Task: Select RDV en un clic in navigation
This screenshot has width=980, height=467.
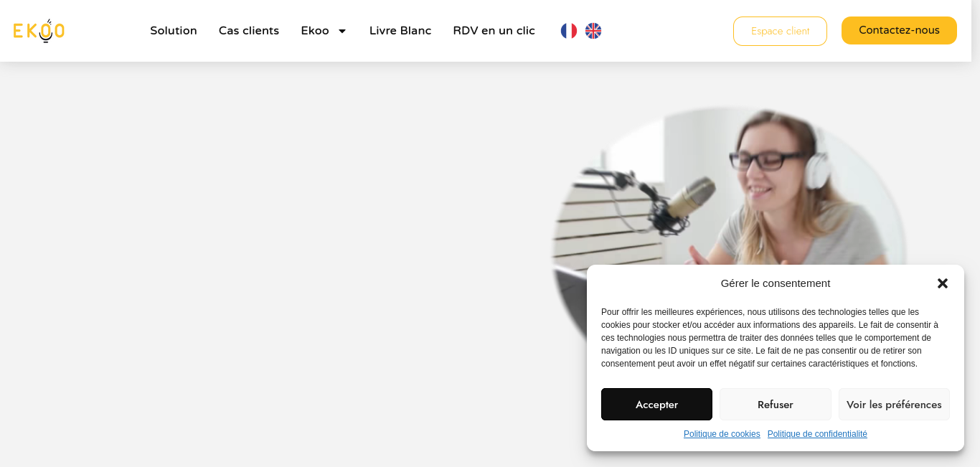Action: tap(494, 31)
